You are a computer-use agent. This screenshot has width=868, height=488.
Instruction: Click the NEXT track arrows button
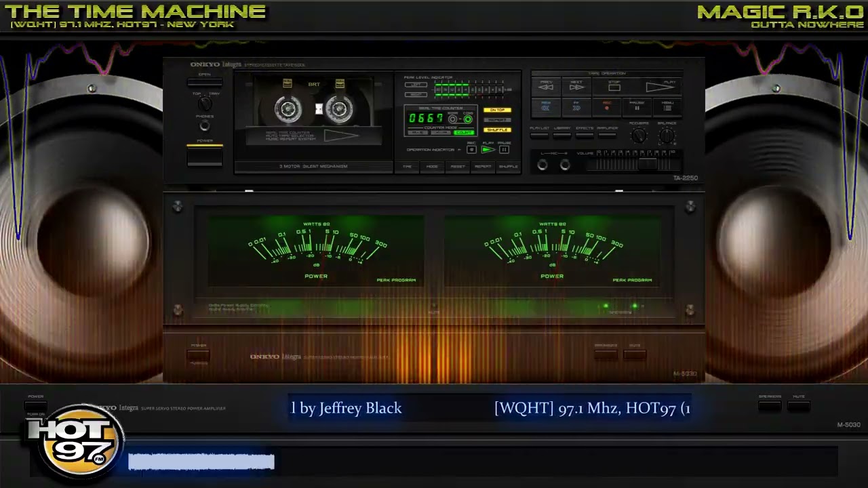point(576,87)
